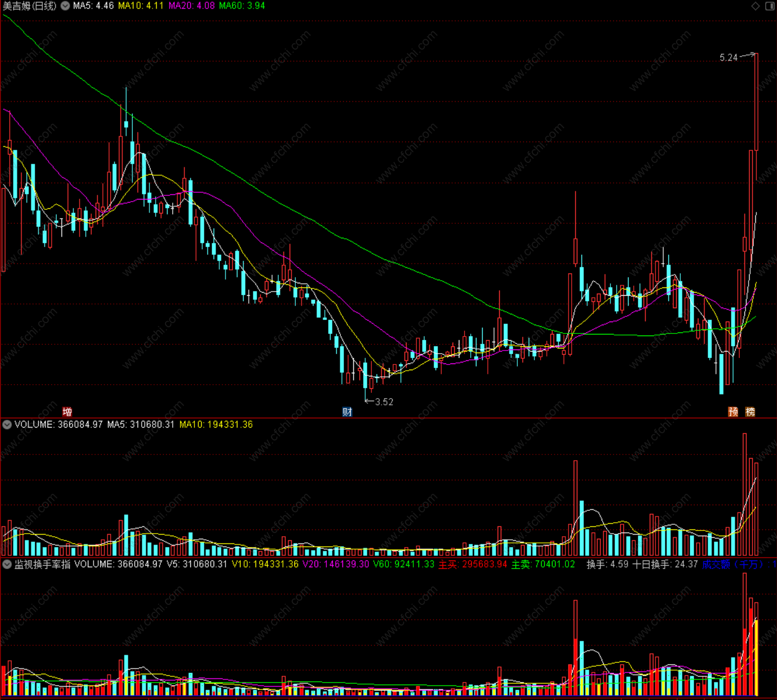This screenshot has height=700, width=777.
Task: Click the 换手: 4.59 label
Action: click(x=607, y=565)
